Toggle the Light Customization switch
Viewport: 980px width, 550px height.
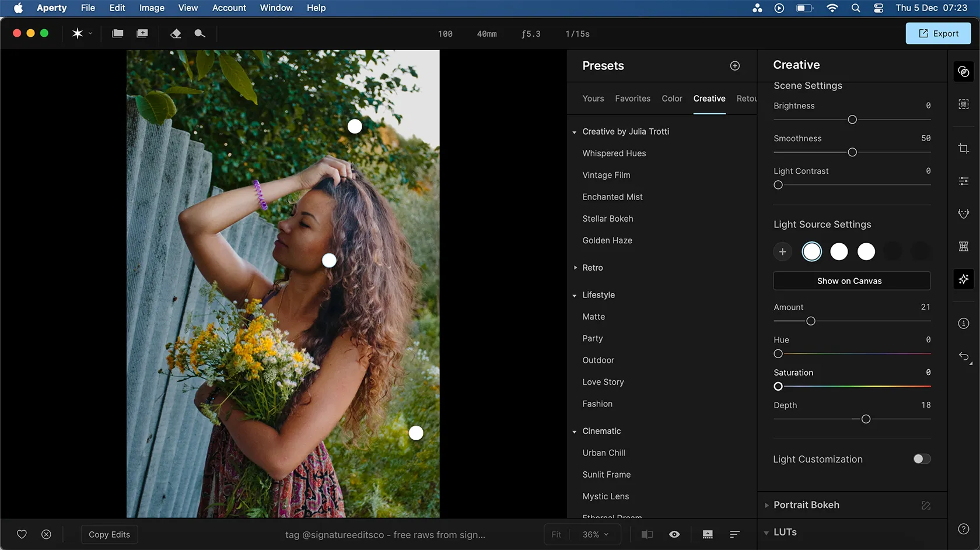[x=921, y=459]
